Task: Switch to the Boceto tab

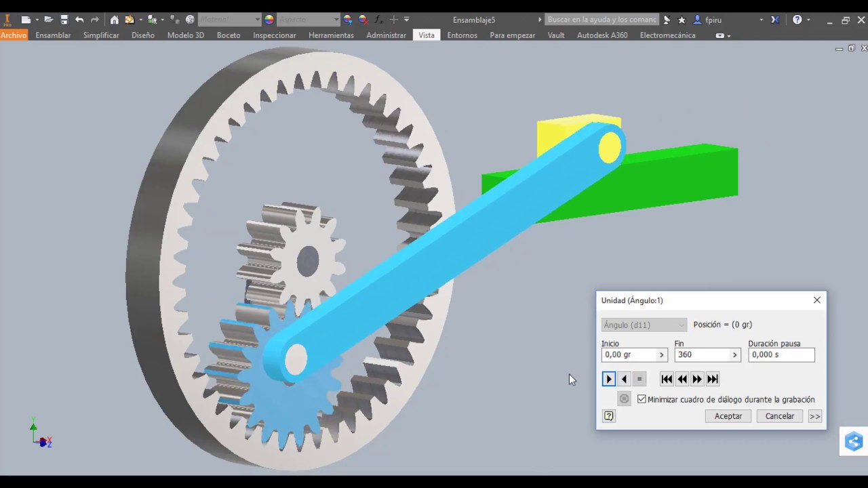Action: (x=229, y=35)
